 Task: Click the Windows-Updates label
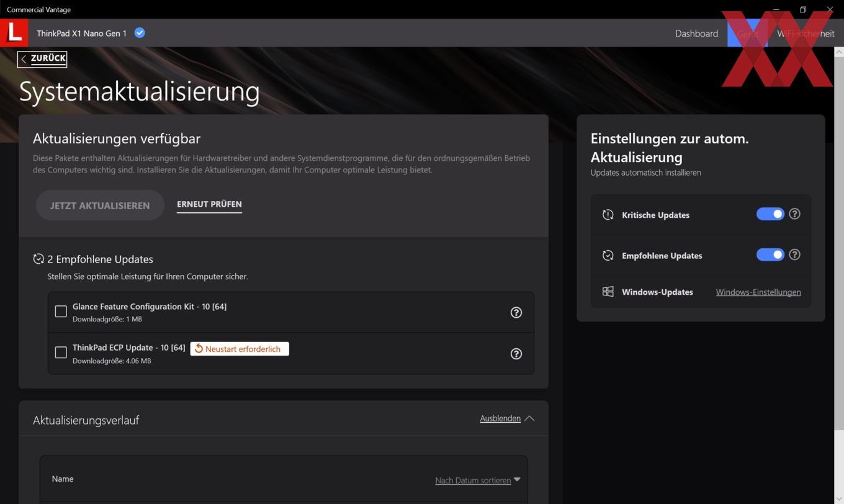(657, 292)
